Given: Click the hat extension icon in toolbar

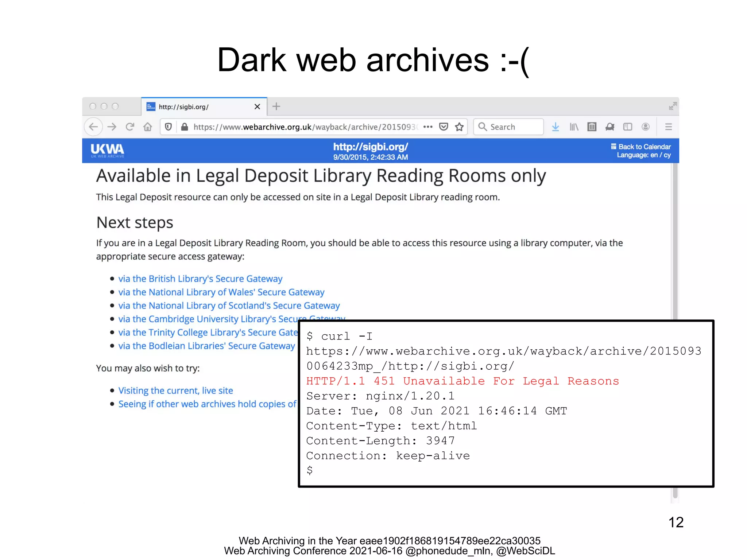Looking at the screenshot, I should coord(610,127).
